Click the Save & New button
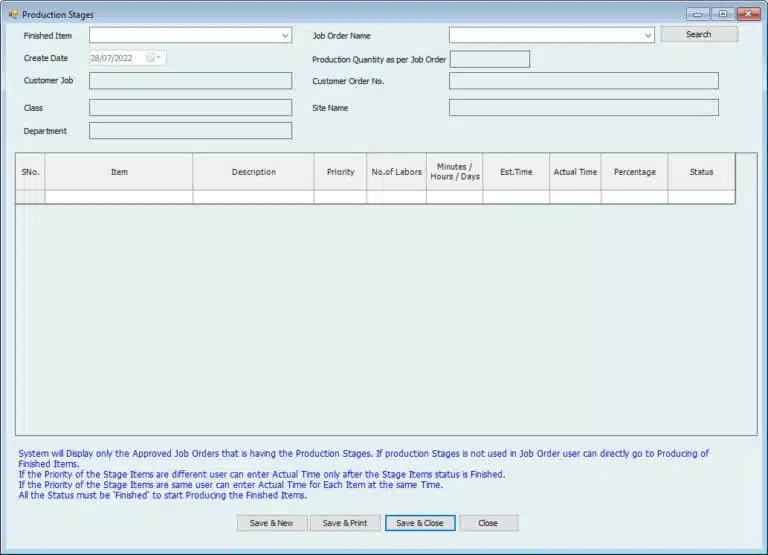 pyautogui.click(x=271, y=523)
